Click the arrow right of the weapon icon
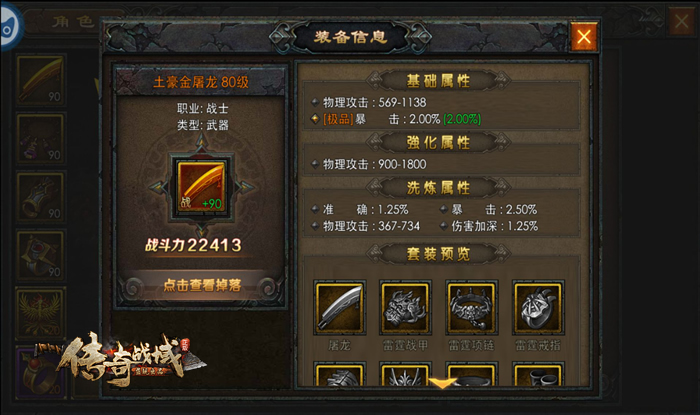This screenshot has height=415, width=700. [x=245, y=187]
